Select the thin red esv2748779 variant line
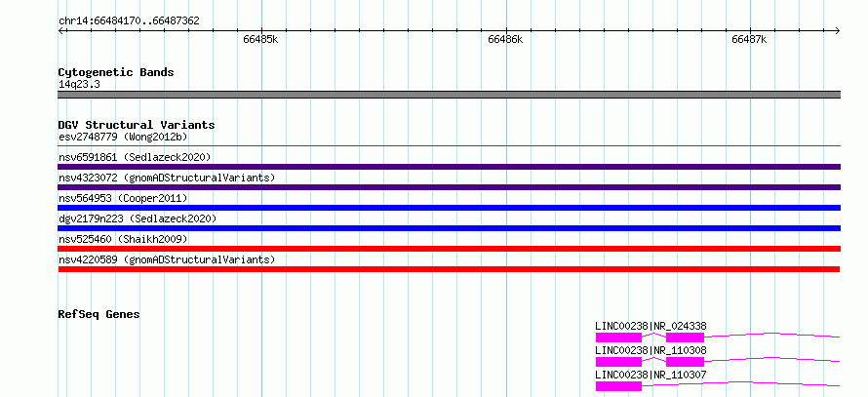 [x=449, y=145]
